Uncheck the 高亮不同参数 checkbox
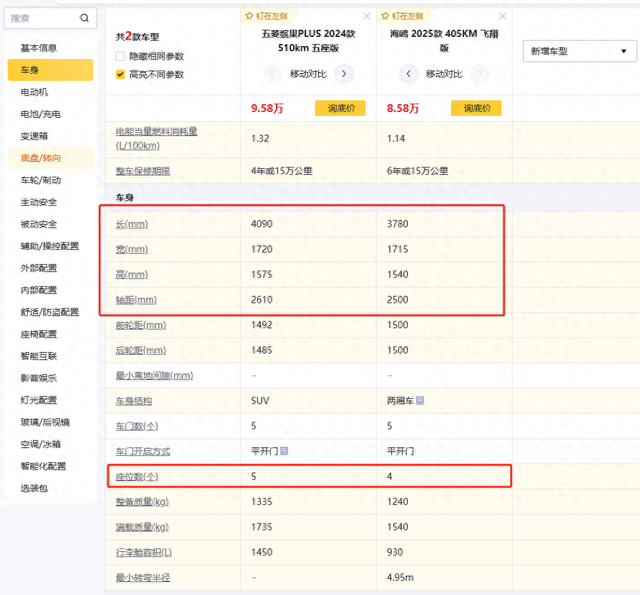Image resolution: width=640 pixels, height=595 pixels. 121,74
